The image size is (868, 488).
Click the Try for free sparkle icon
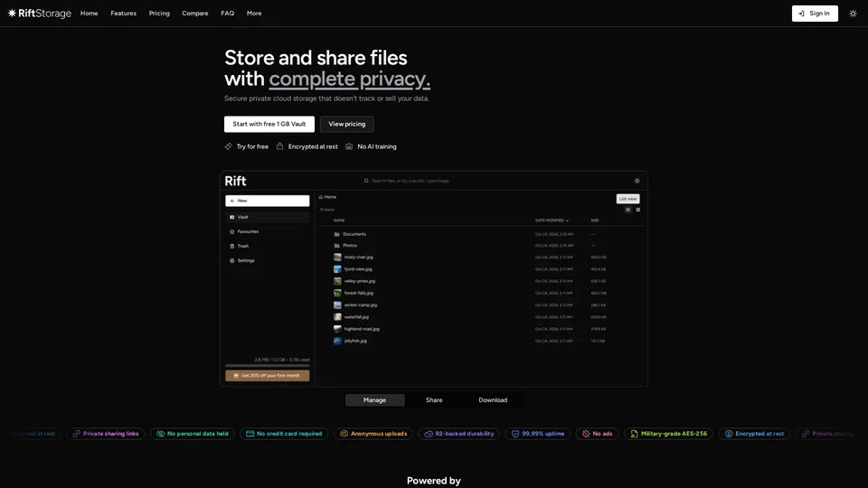228,146
